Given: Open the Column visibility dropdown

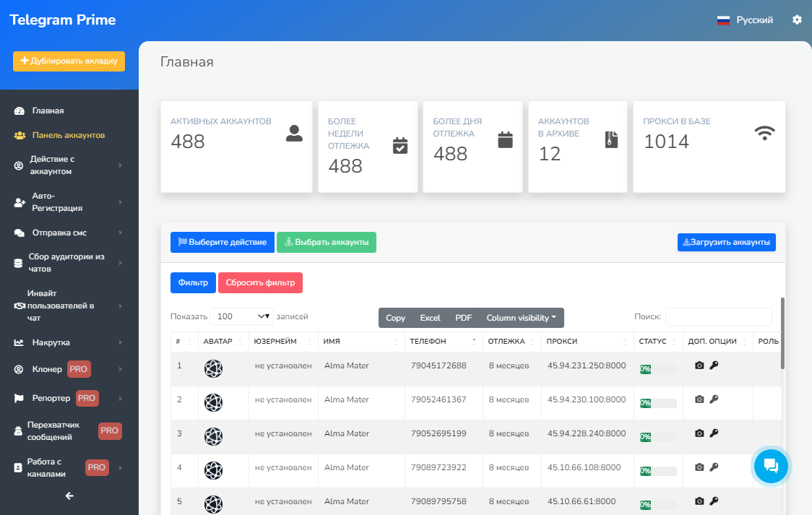Looking at the screenshot, I should point(521,318).
